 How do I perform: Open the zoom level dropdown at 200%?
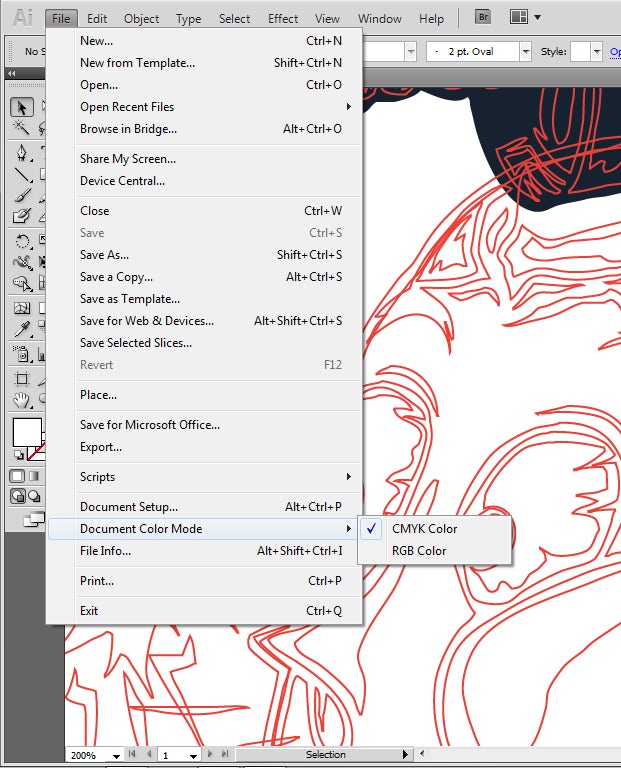point(117,756)
